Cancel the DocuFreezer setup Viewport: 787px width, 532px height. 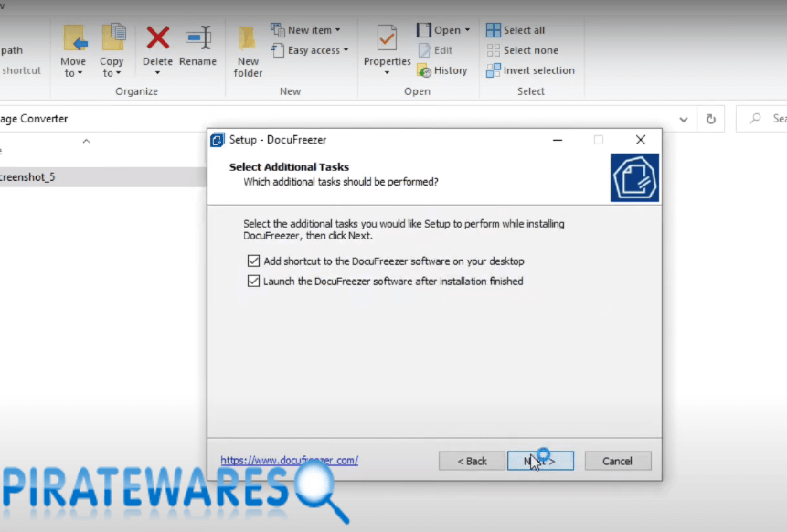click(618, 461)
